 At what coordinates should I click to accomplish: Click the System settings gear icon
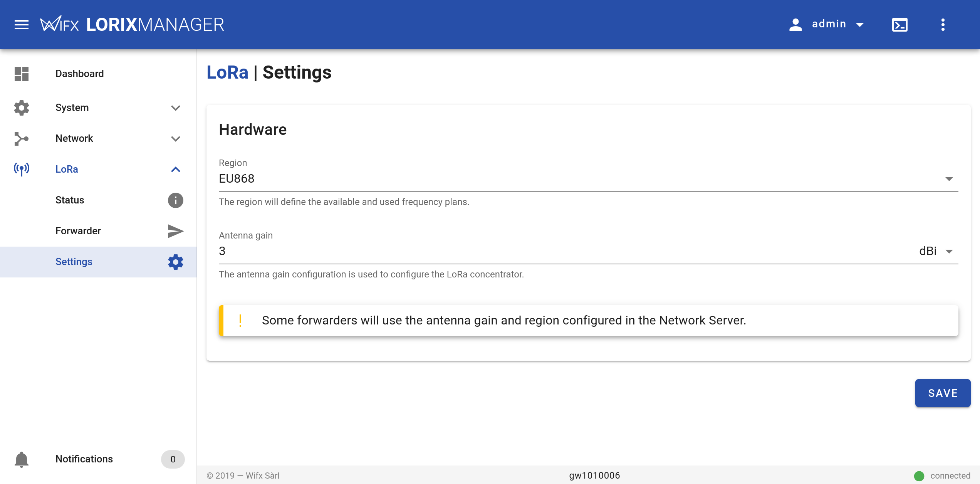pos(22,108)
